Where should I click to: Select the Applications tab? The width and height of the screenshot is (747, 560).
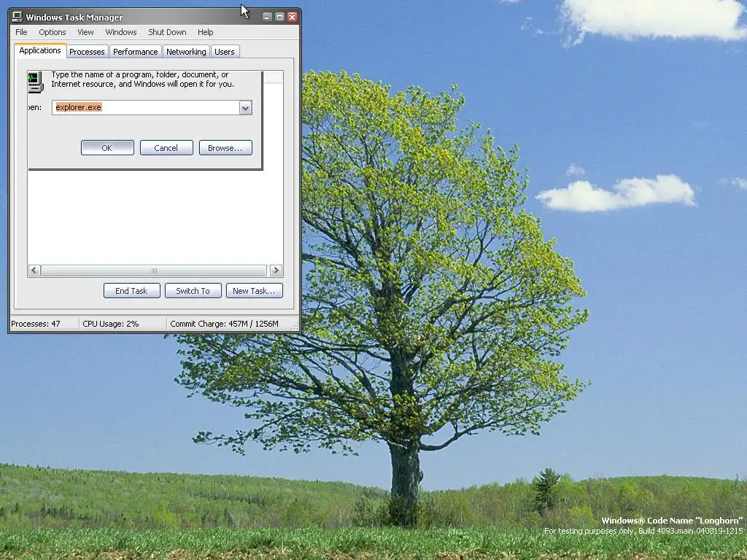click(40, 50)
